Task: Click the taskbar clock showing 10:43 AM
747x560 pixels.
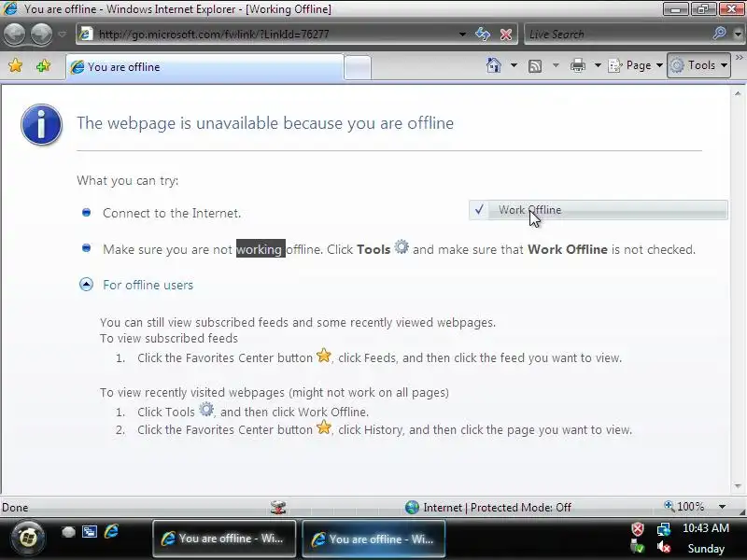Action: tap(706, 528)
